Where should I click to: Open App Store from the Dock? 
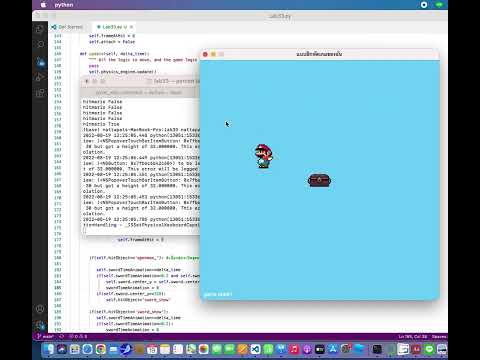click(x=332, y=349)
